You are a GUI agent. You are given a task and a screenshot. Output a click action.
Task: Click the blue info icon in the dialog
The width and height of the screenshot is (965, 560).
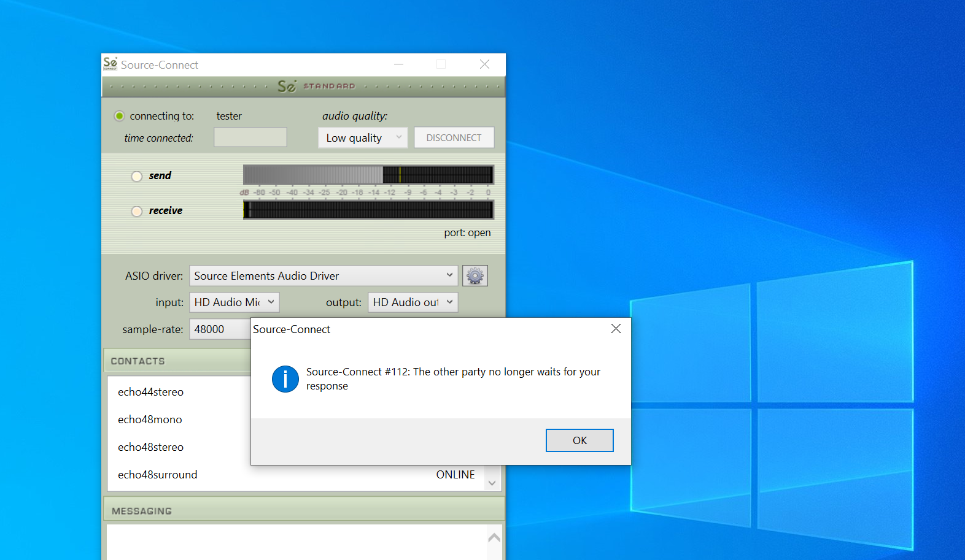tap(285, 379)
